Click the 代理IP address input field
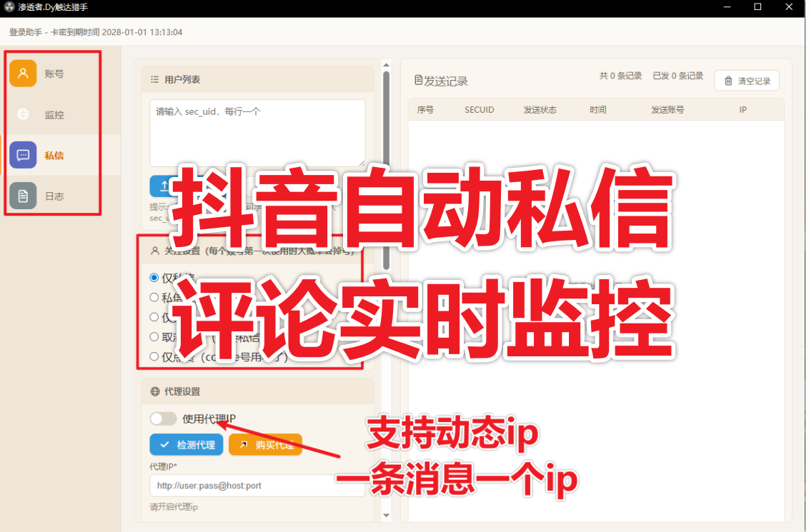The width and height of the screenshot is (809, 532). pyautogui.click(x=257, y=485)
